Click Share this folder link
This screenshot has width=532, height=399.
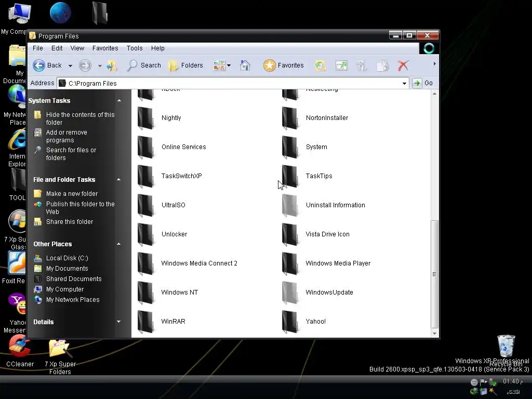click(70, 221)
